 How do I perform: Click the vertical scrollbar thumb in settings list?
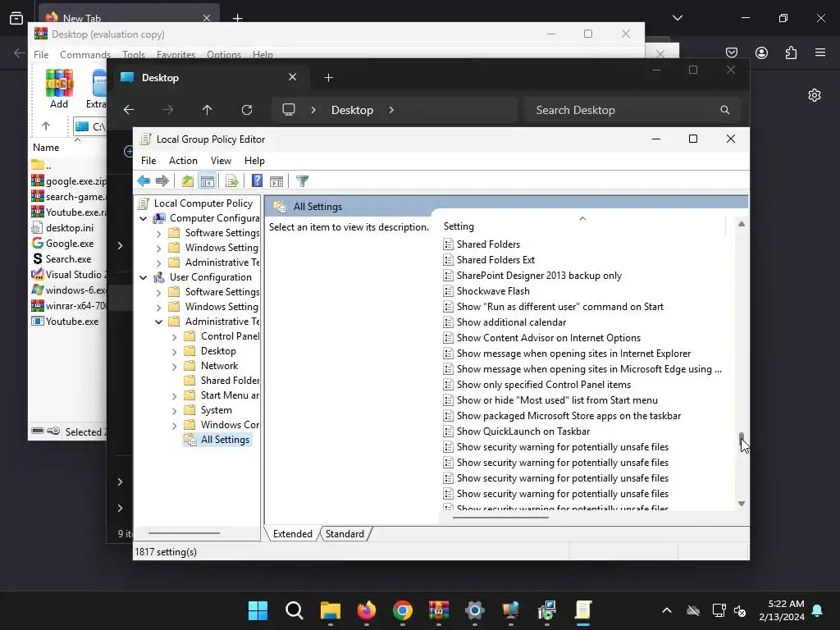point(742,437)
